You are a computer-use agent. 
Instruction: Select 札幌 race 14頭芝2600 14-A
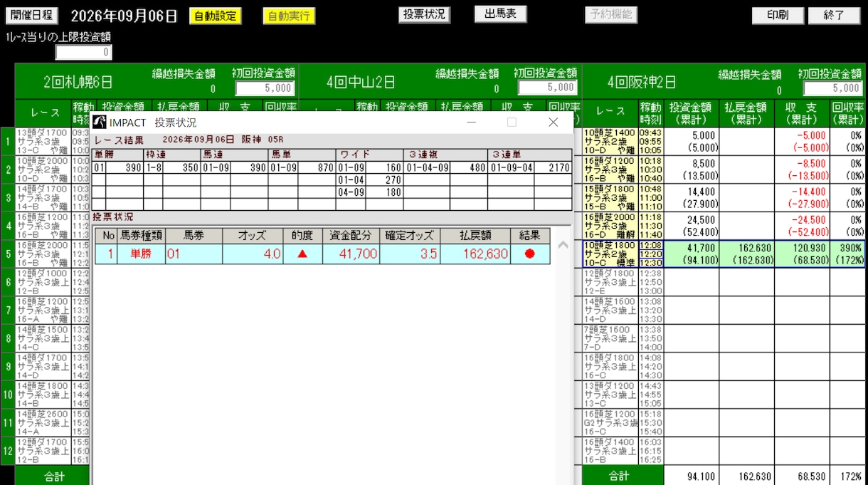pos(43,422)
